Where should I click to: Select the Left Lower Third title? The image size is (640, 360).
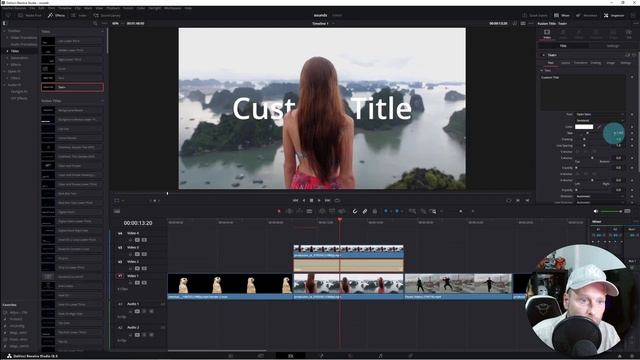(x=72, y=41)
